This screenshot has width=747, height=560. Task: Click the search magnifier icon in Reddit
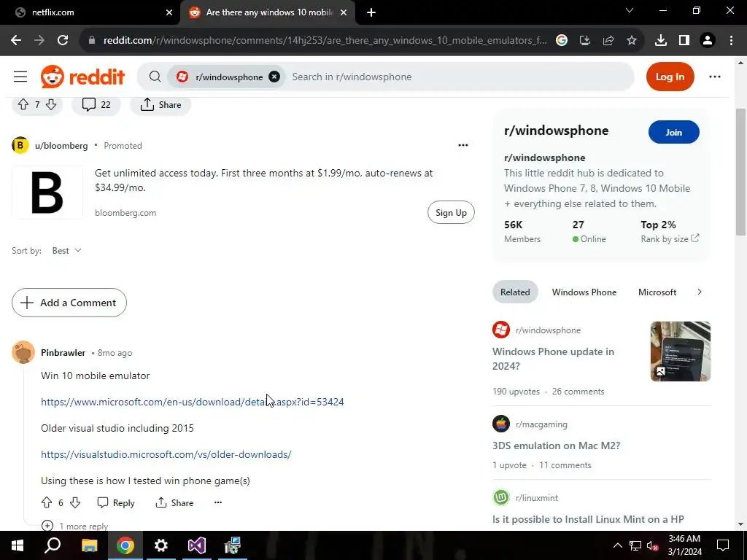point(155,77)
